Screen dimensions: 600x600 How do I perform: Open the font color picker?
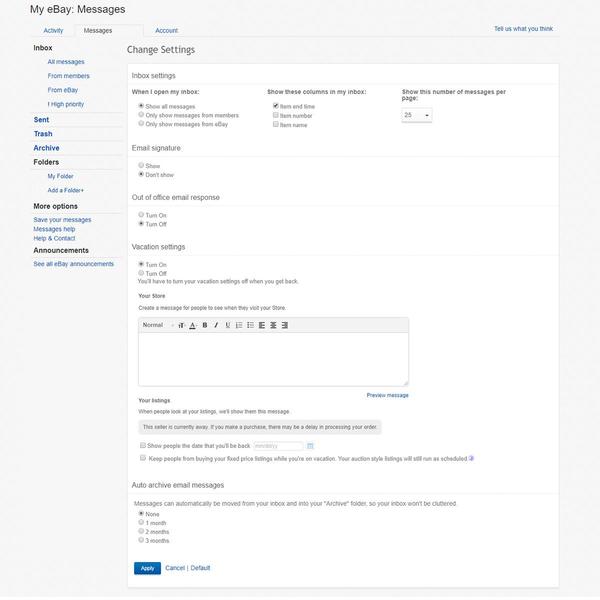pos(193,325)
